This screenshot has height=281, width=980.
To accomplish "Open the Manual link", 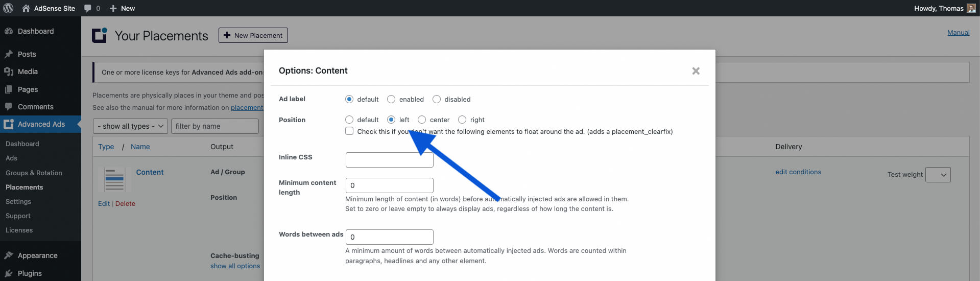I will (x=958, y=32).
